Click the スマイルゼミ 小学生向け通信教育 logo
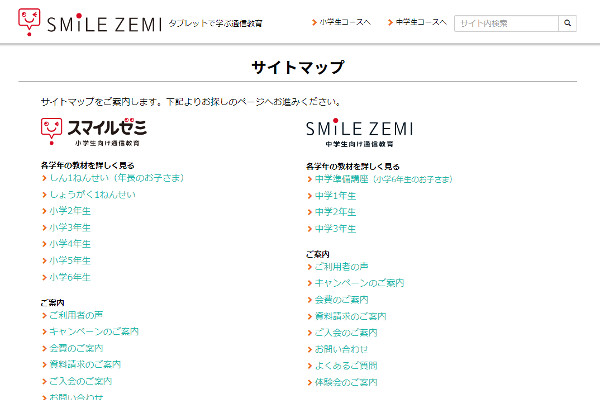 tap(94, 132)
